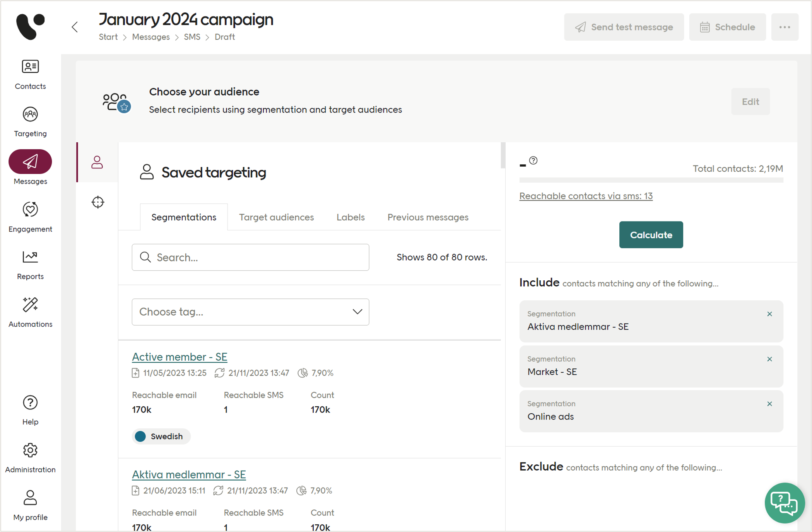812x532 pixels.
Task: Click the back arrow next to title
Action: [75, 27]
